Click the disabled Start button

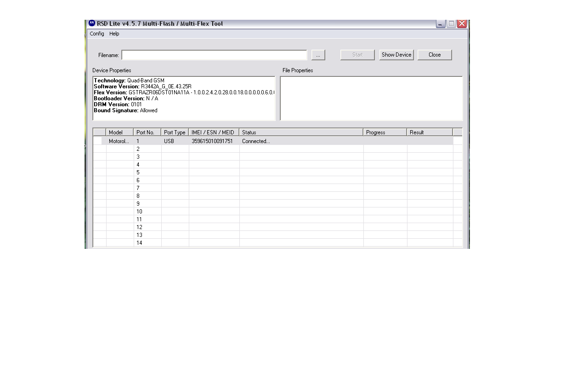[x=357, y=55]
